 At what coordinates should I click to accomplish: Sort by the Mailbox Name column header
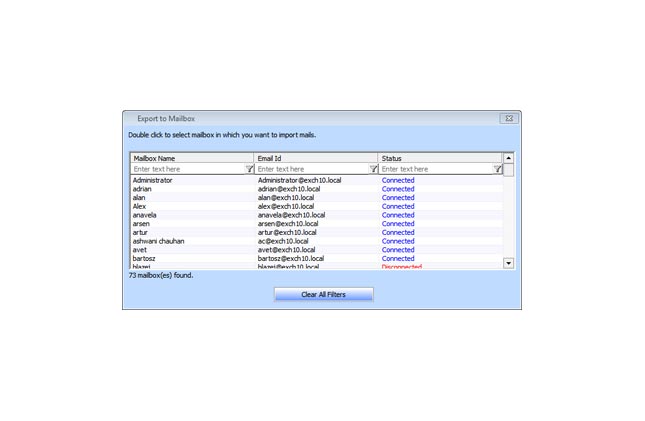(192, 158)
